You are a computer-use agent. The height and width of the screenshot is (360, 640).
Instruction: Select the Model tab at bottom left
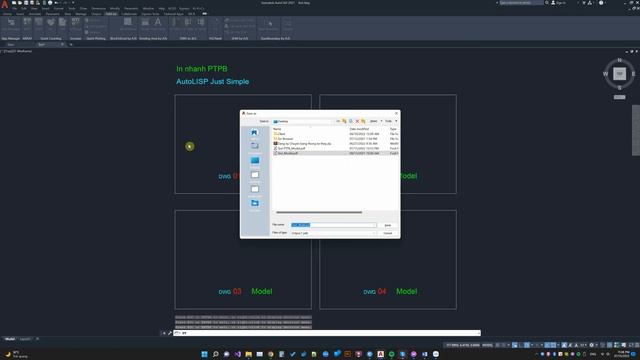pyautogui.click(x=10, y=339)
